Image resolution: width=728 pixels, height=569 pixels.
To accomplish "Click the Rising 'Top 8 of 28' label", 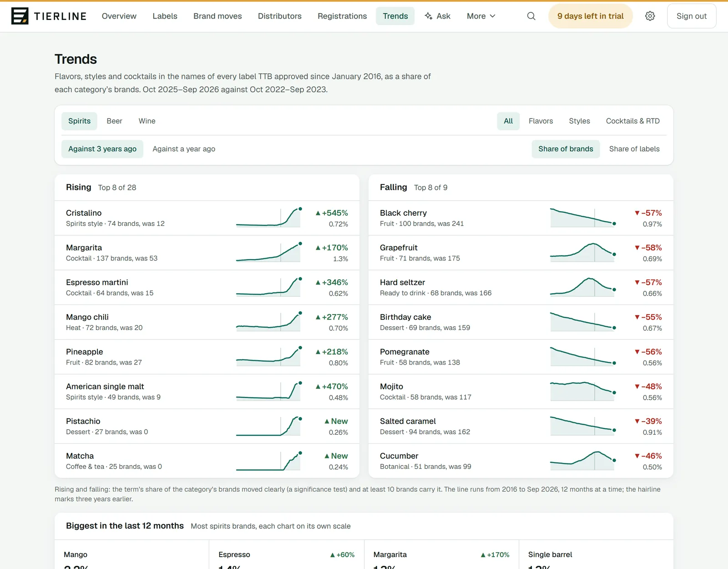I will tap(117, 188).
